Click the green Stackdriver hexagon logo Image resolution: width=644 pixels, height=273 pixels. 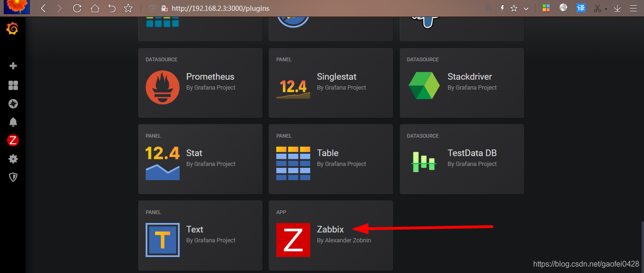[424, 86]
